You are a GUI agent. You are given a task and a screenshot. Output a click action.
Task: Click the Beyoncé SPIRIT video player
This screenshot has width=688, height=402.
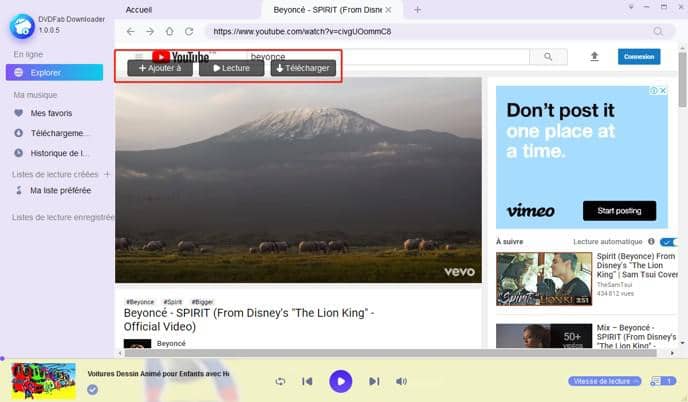(x=298, y=180)
